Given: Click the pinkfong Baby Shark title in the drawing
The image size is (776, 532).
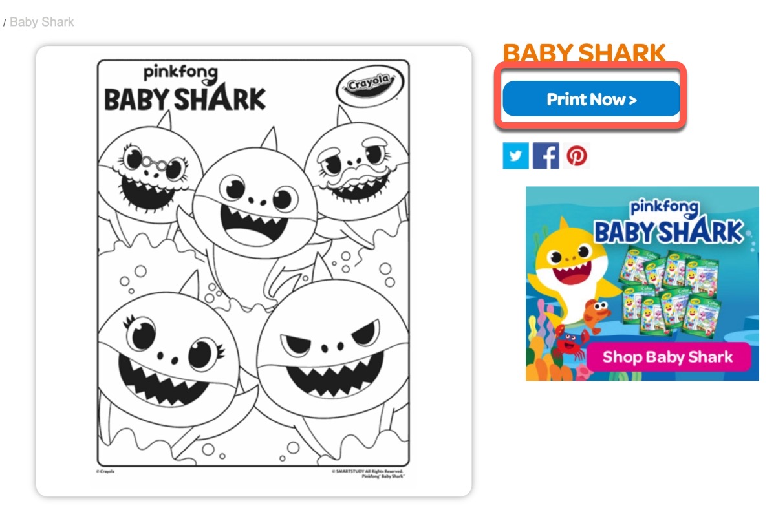Looking at the screenshot, I should [184, 89].
